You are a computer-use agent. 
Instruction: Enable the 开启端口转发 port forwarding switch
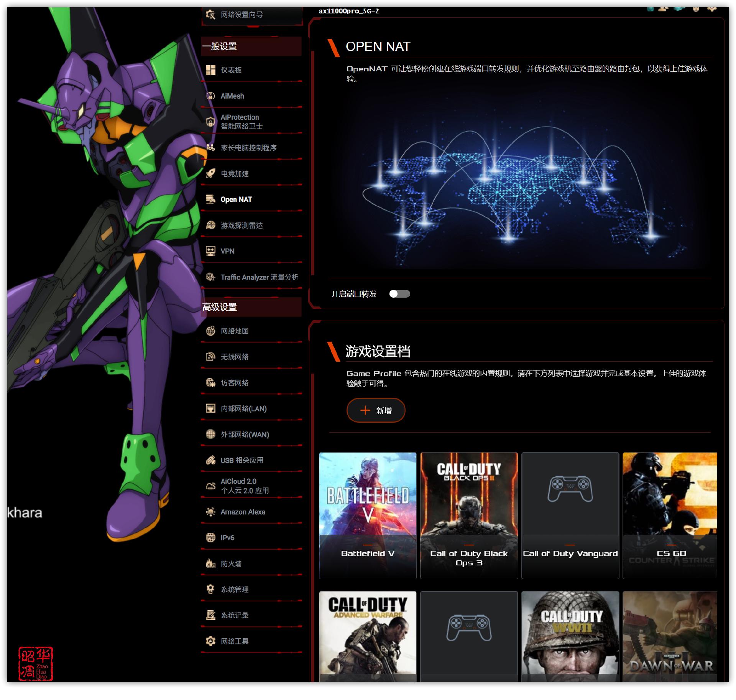[x=400, y=293]
